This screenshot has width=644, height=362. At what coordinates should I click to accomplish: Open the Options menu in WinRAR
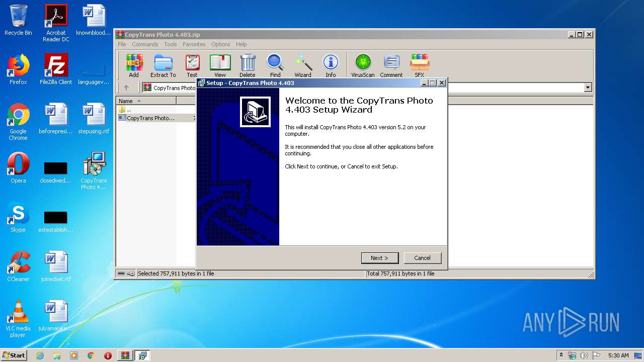[221, 44]
